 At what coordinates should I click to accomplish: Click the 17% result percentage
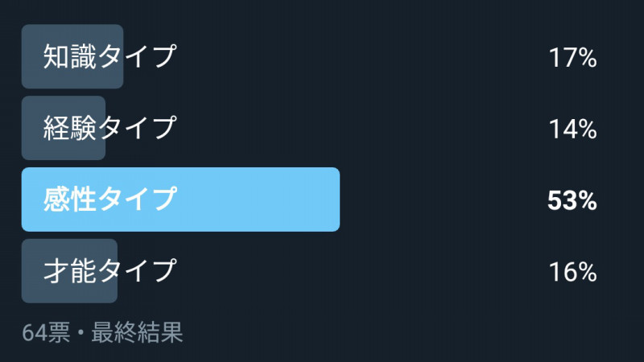[572, 57]
